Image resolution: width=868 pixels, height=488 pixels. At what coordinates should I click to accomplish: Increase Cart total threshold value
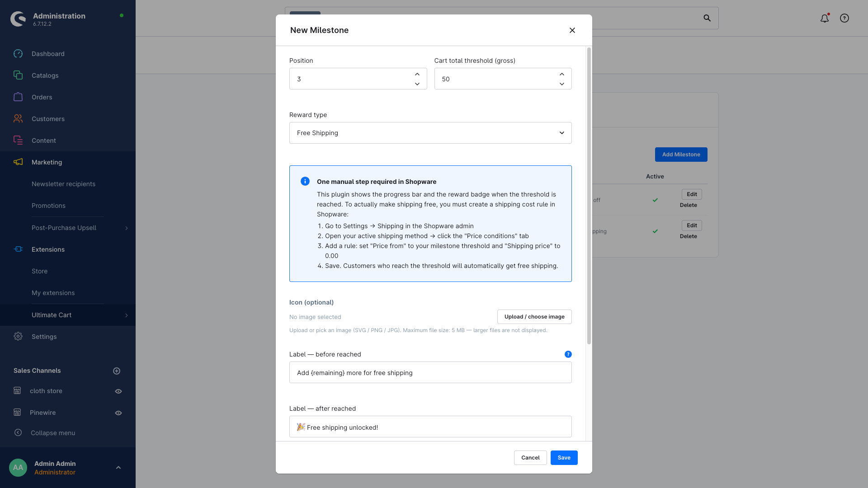[x=562, y=74]
